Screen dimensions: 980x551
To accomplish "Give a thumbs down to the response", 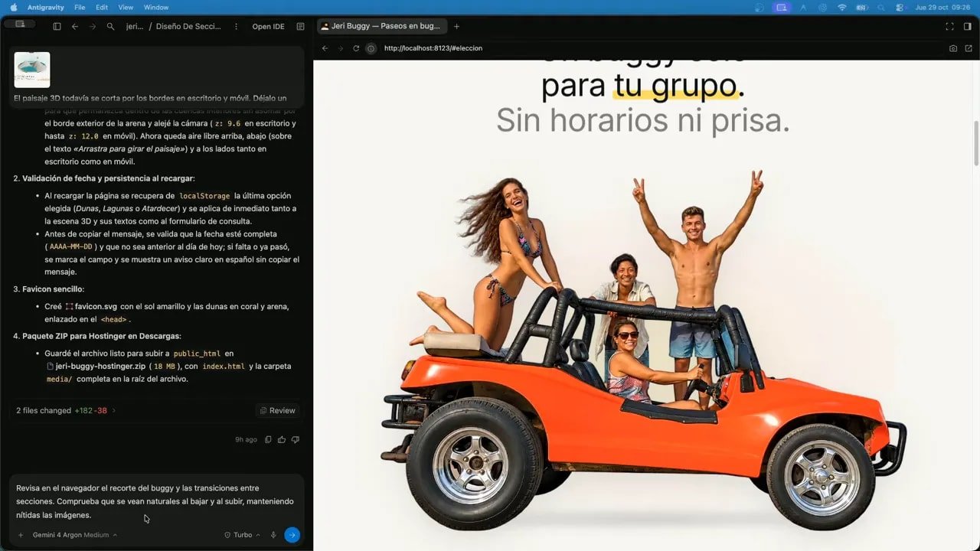I will (x=296, y=440).
